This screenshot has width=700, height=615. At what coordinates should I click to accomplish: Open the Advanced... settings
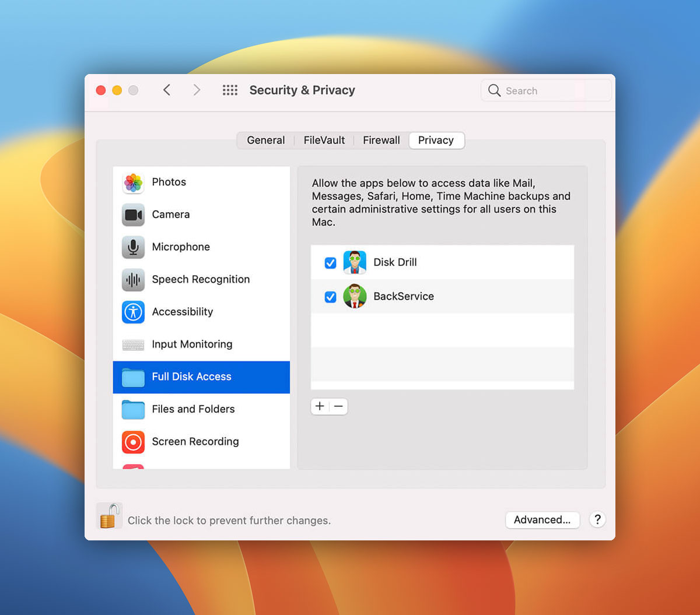coord(542,520)
